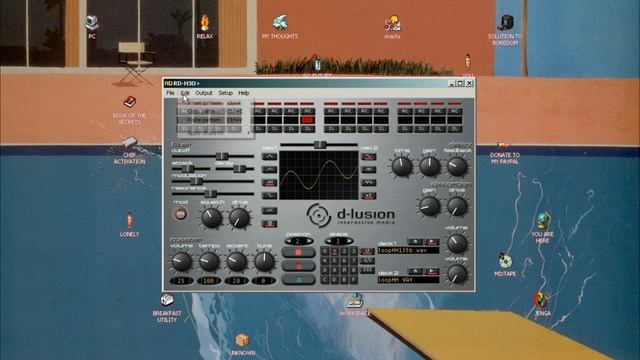Open the Help menu
Screen dimensions: 640x360
tap(244, 93)
